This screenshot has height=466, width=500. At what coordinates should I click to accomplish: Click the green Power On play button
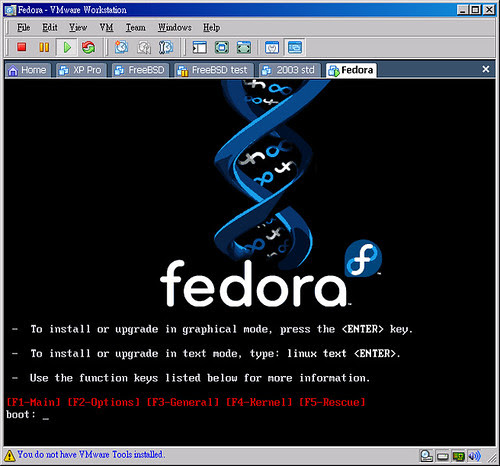(x=67, y=47)
